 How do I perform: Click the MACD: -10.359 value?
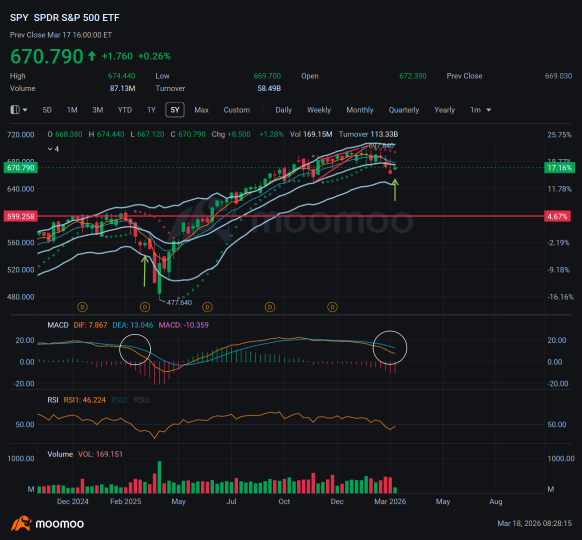(x=183, y=325)
